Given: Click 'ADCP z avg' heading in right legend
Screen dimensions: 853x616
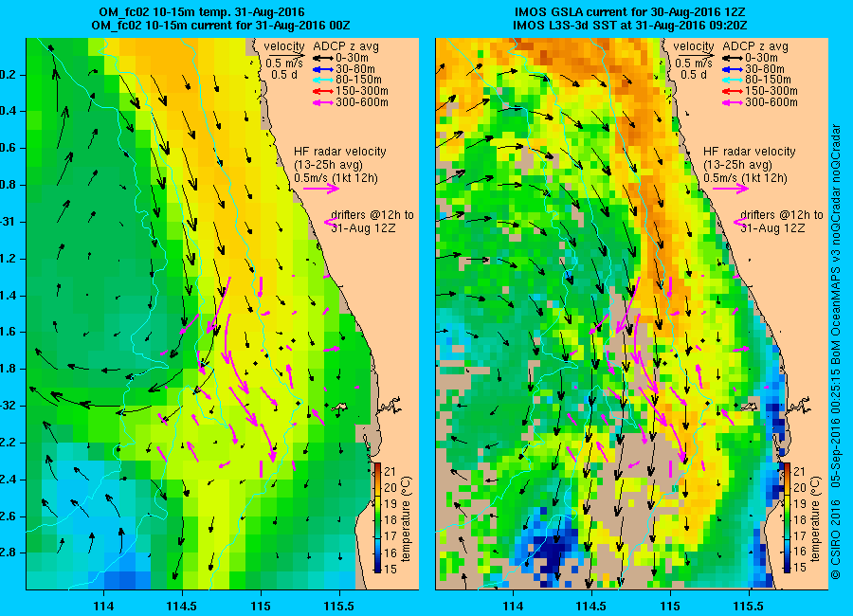Looking at the screenshot, I should coord(755,46).
